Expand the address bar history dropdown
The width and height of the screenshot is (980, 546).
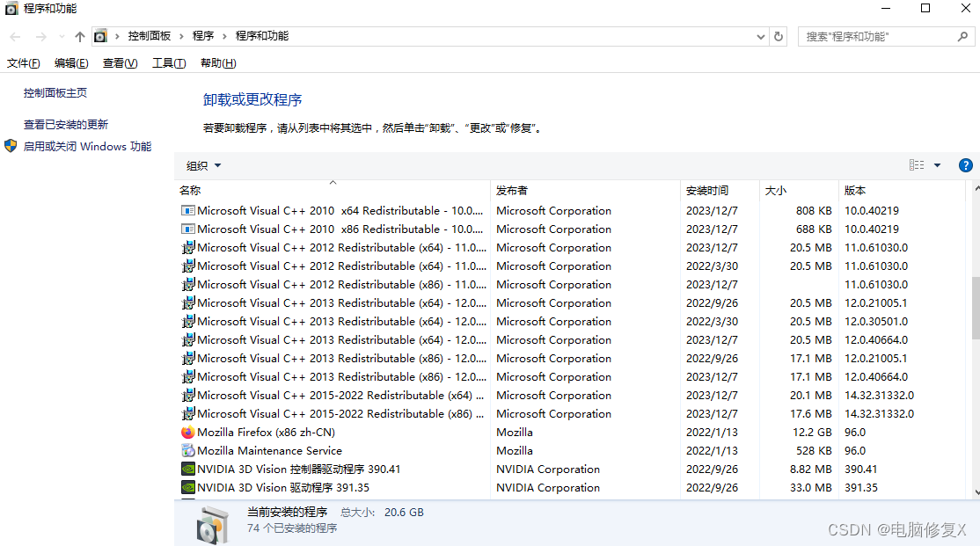point(761,36)
